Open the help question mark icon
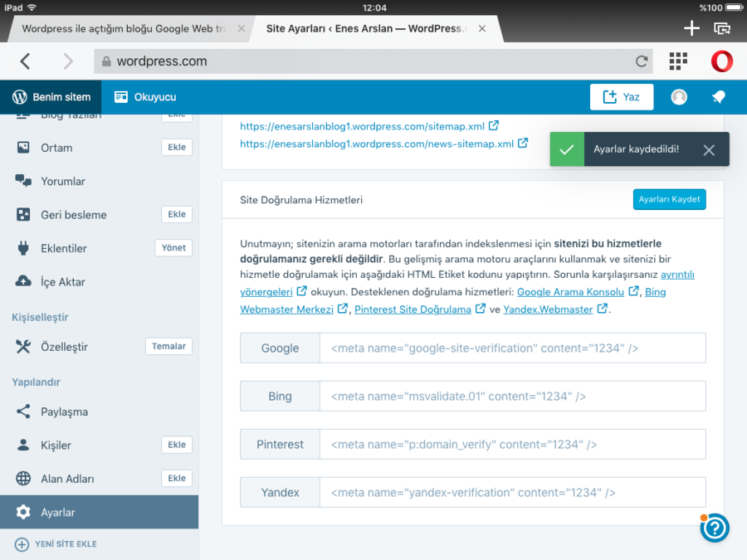Screen dimensions: 747x560 coord(715,528)
